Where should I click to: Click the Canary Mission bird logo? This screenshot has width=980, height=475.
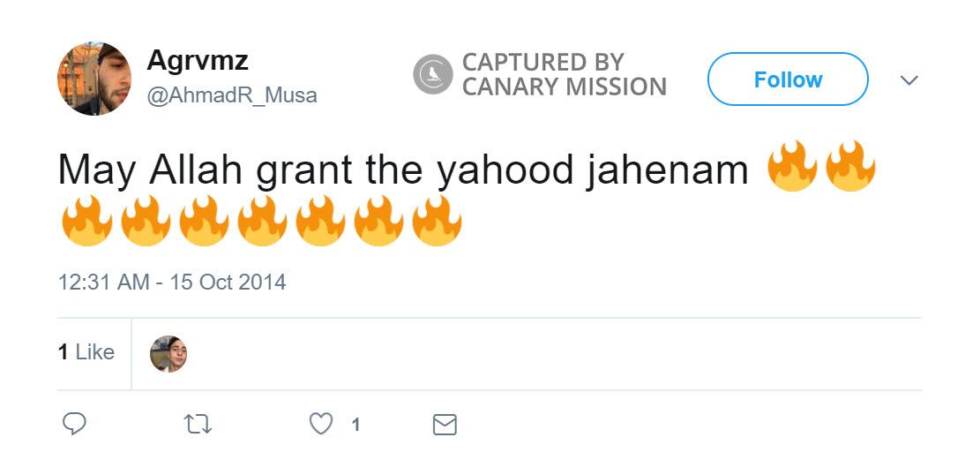[x=432, y=74]
